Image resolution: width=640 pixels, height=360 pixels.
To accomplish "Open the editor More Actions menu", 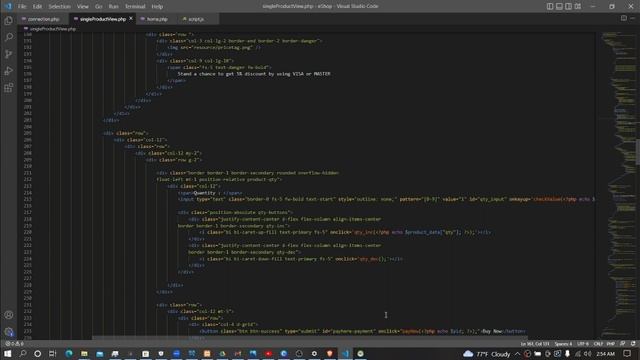I will [633, 18].
